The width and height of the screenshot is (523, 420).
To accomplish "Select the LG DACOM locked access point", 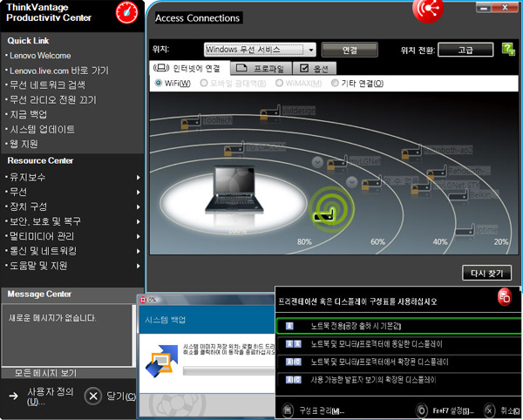I will pos(234,148).
